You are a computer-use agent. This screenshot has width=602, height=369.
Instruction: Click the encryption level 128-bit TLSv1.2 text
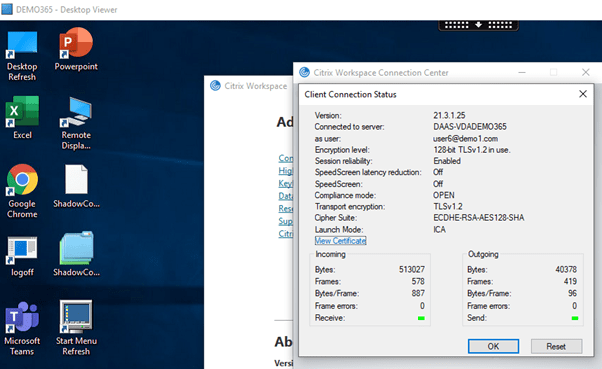[x=472, y=150]
